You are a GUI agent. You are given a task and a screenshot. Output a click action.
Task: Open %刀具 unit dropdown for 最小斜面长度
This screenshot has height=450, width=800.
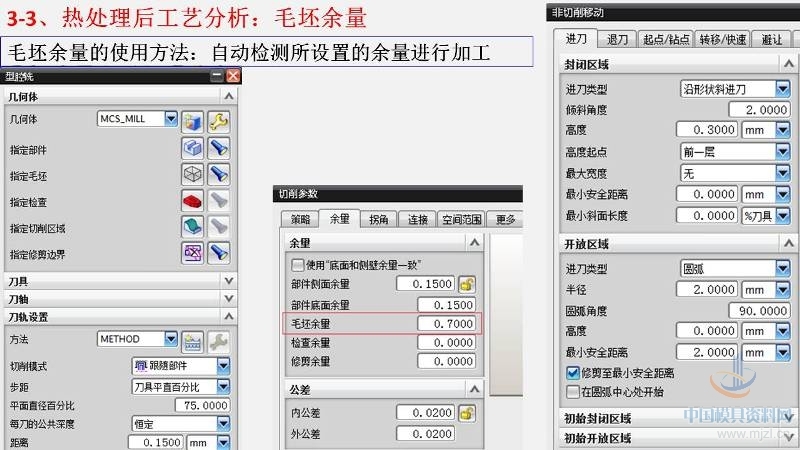[783, 215]
